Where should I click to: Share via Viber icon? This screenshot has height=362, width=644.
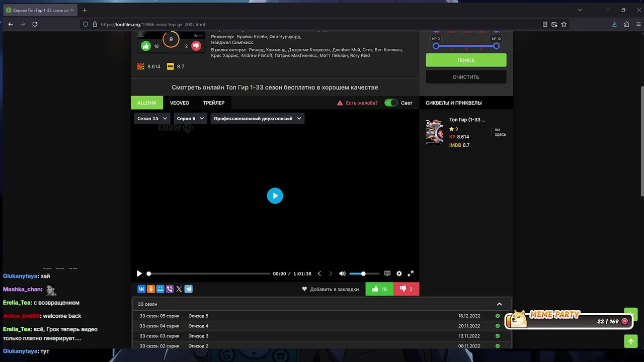pyautogui.click(x=170, y=289)
